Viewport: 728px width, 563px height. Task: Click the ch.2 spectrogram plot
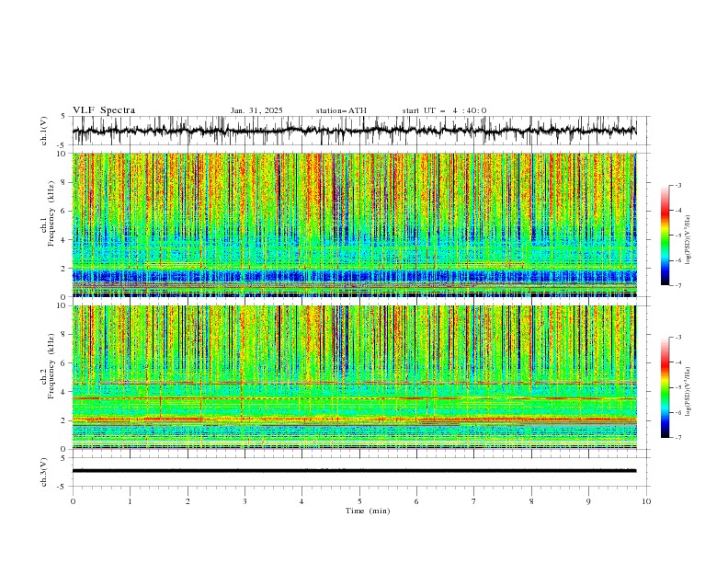354,377
